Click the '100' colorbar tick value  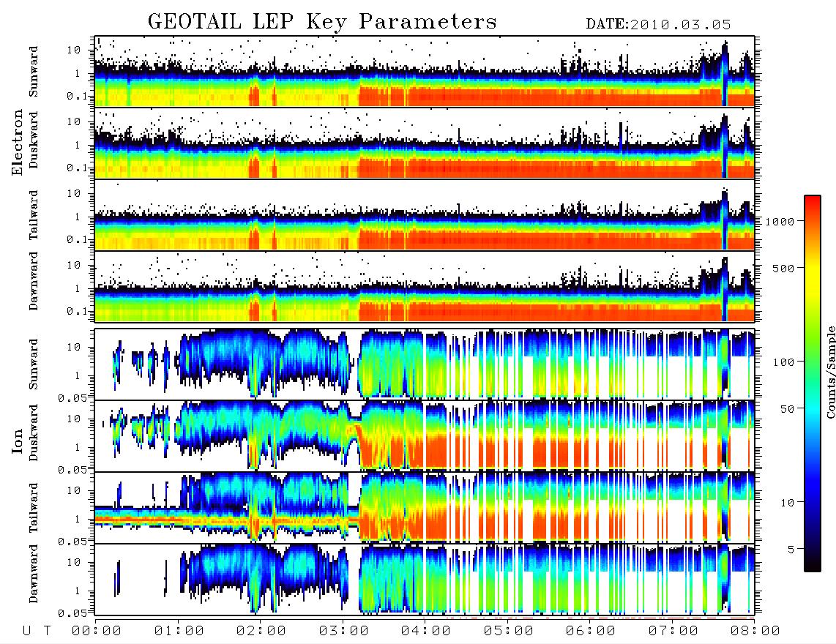784,362
